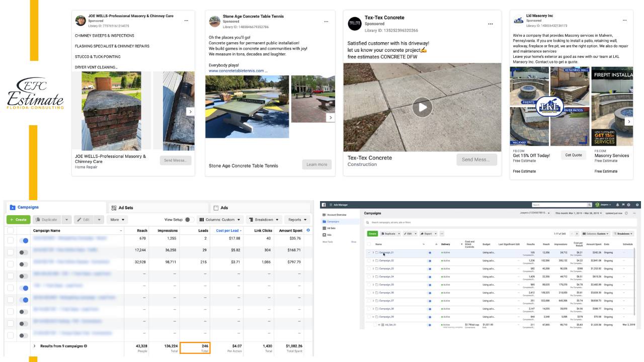
Task: Click JOE WELLS brick chimney photo
Action: [x=111, y=111]
